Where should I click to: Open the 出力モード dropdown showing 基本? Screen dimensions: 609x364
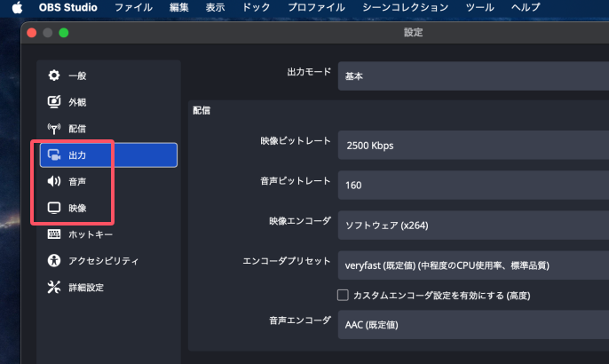[x=473, y=76]
